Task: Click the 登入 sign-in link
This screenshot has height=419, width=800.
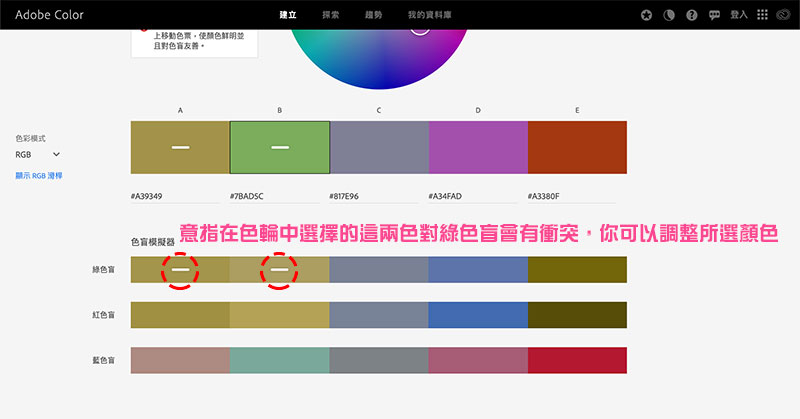Action: coord(739,15)
